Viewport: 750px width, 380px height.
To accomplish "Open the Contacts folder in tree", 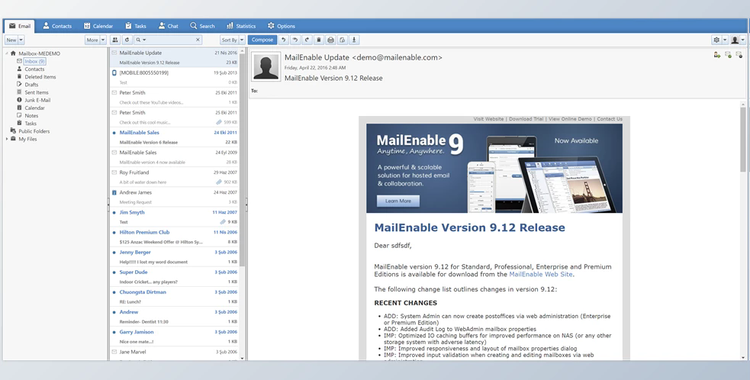I will click(x=34, y=69).
